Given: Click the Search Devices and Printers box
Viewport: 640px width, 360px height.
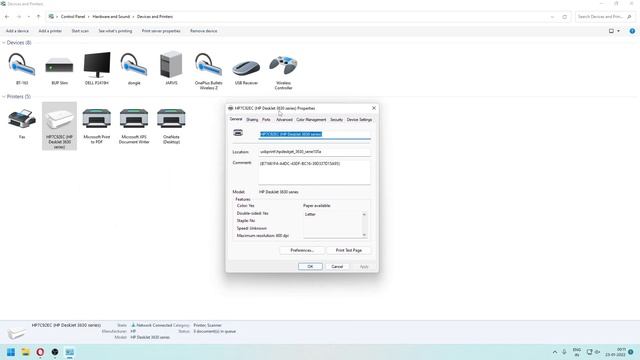Looking at the screenshot, I should coord(605,17).
